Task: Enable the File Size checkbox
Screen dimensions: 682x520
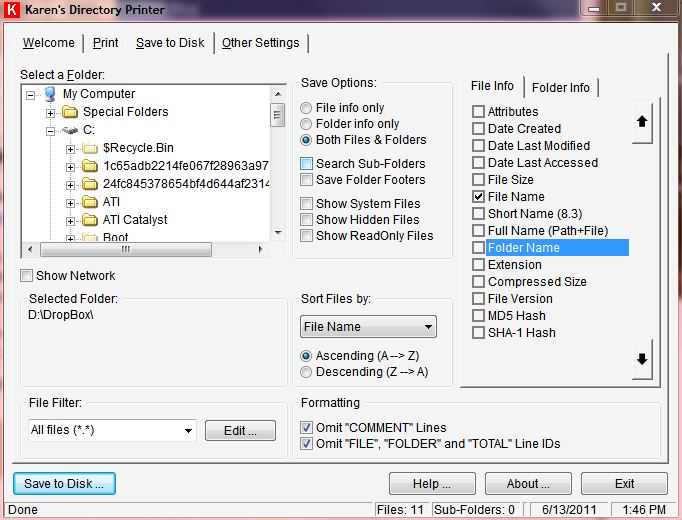Action: [478, 180]
